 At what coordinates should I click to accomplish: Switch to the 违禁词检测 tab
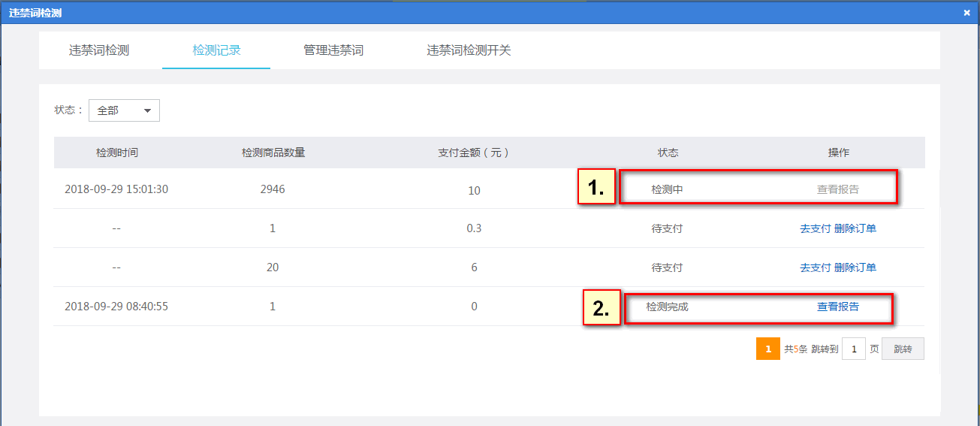[99, 50]
